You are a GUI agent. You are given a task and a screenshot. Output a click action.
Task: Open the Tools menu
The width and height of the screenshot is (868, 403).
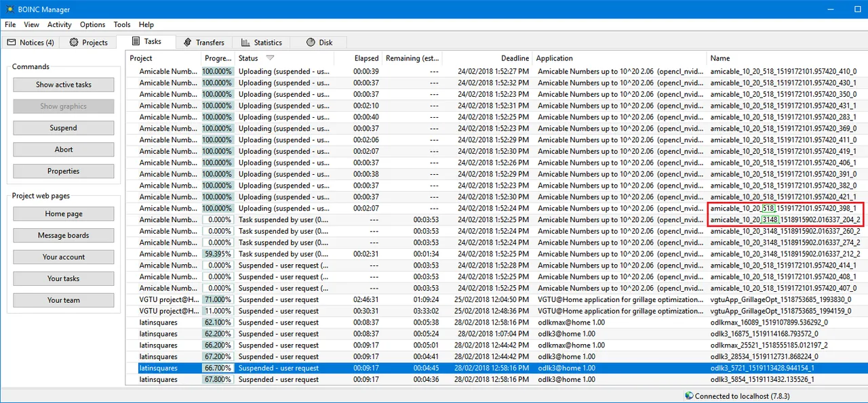click(122, 24)
